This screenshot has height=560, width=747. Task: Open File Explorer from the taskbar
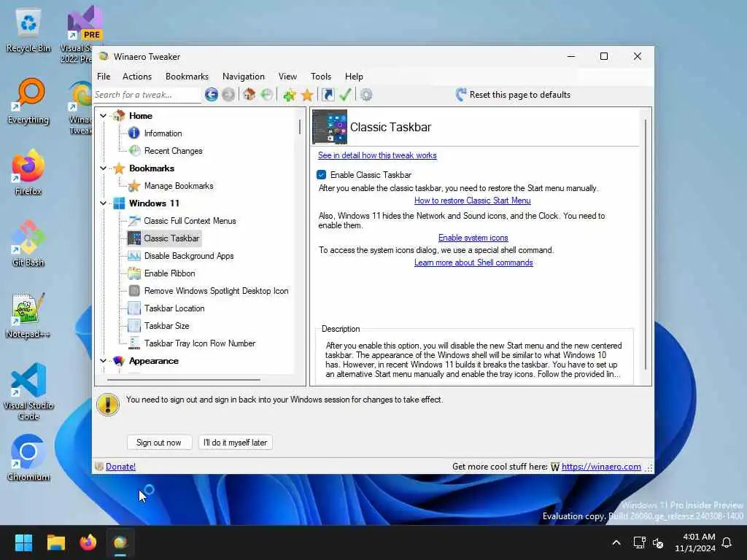pos(55,542)
